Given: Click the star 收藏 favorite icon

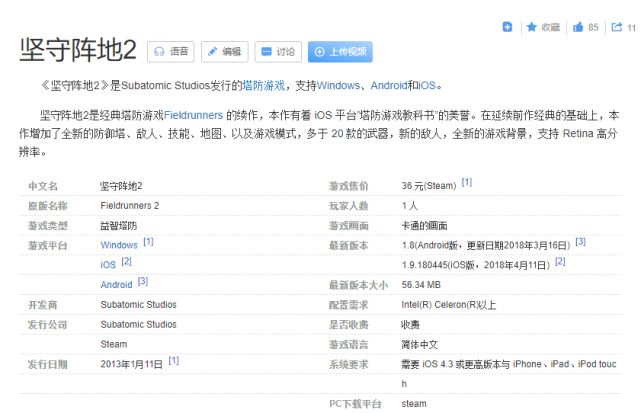Looking at the screenshot, I should [x=531, y=27].
